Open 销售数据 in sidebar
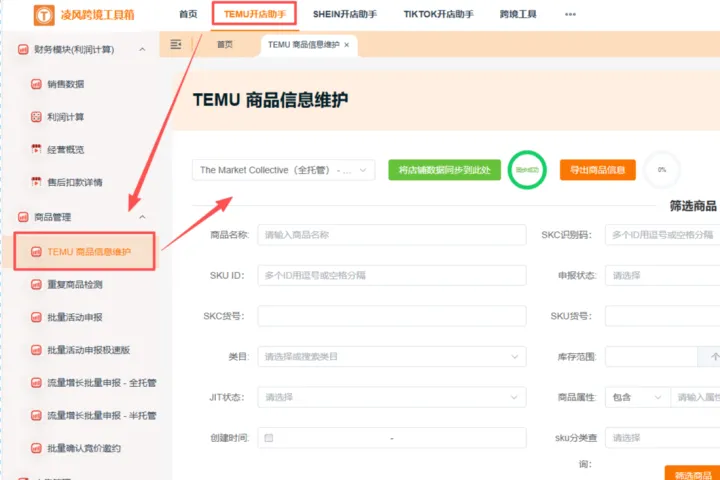 pyautogui.click(x=66, y=84)
